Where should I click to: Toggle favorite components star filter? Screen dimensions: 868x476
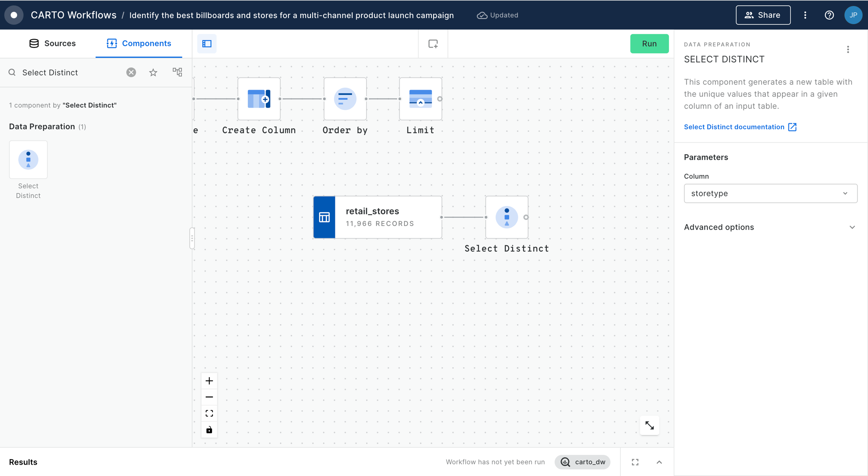pos(153,72)
